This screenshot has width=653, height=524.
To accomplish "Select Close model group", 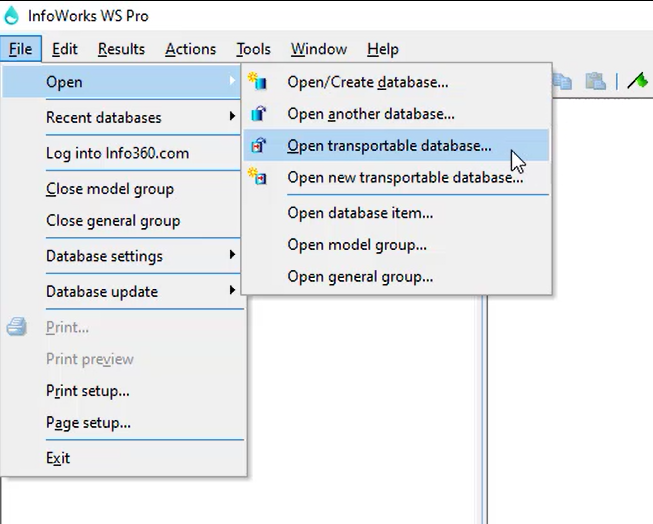I will point(121,189).
